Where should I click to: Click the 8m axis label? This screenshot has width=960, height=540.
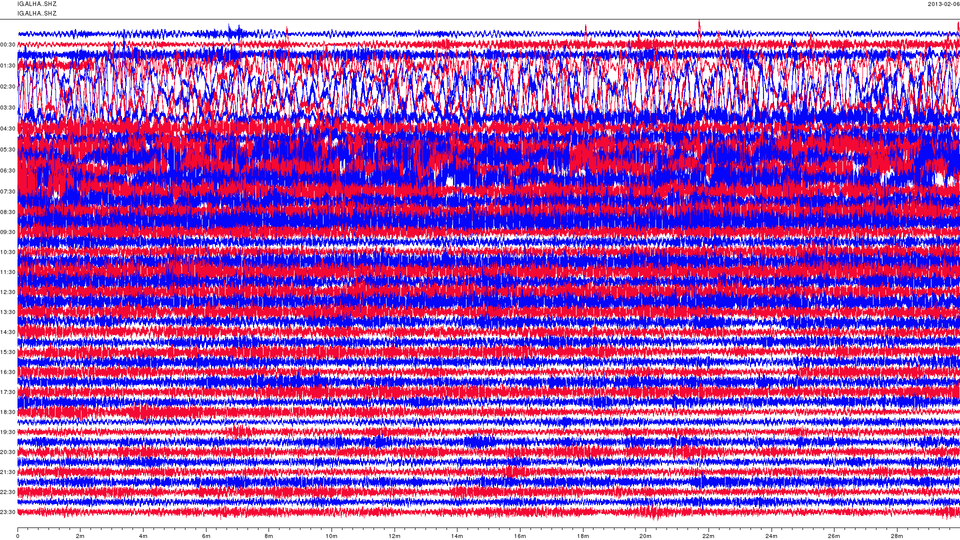click(x=269, y=536)
